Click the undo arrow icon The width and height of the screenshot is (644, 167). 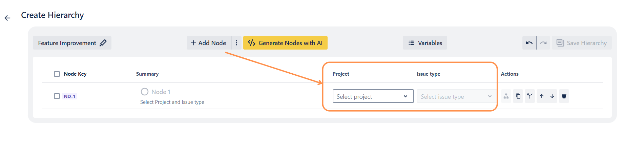tap(529, 43)
